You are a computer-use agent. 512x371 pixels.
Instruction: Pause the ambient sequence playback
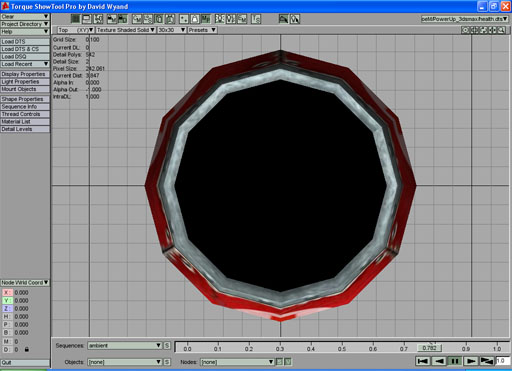coord(455,361)
